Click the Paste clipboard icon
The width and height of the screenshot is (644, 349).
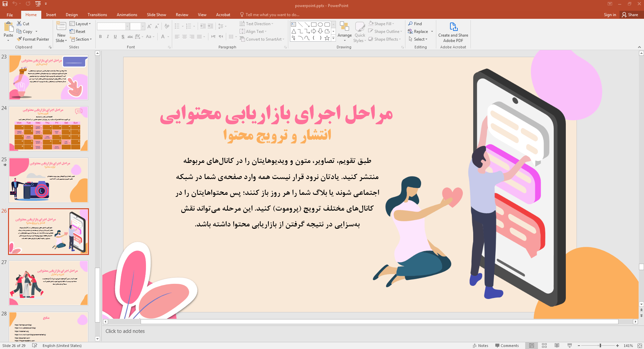8,27
